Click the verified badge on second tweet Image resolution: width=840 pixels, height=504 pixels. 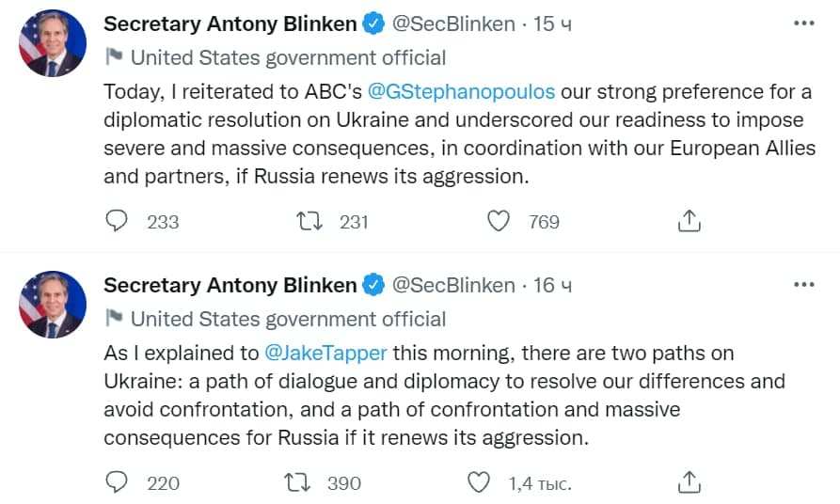click(x=373, y=285)
